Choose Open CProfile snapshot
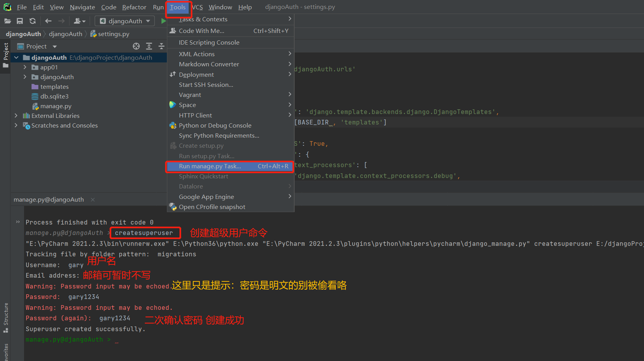 coord(231,207)
